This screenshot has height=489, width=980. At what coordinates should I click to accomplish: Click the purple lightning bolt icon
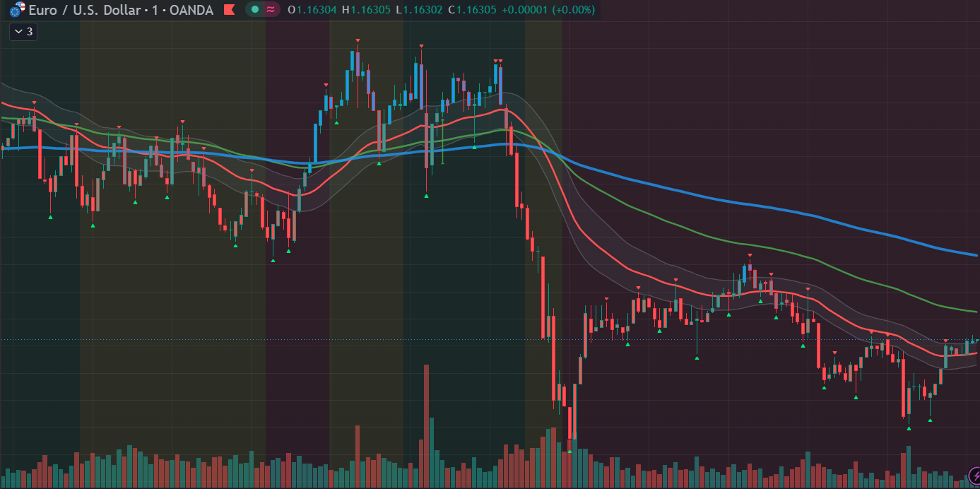(x=972, y=476)
